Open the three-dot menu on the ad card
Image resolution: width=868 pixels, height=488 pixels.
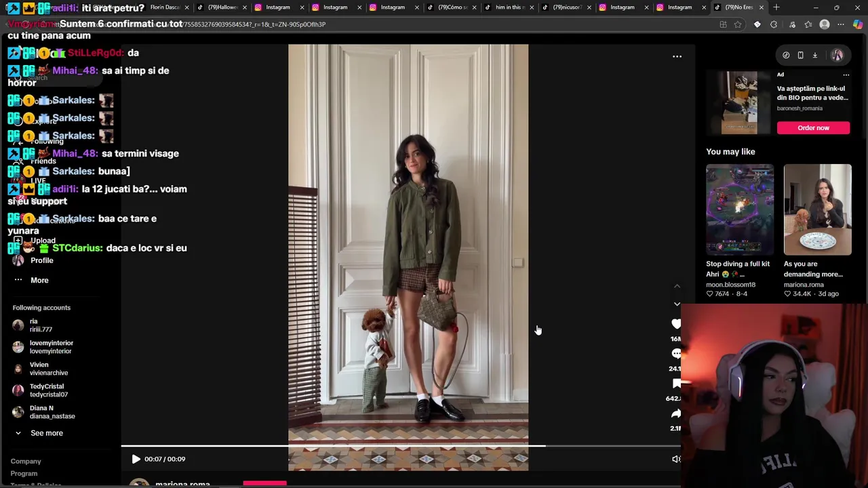click(x=846, y=75)
